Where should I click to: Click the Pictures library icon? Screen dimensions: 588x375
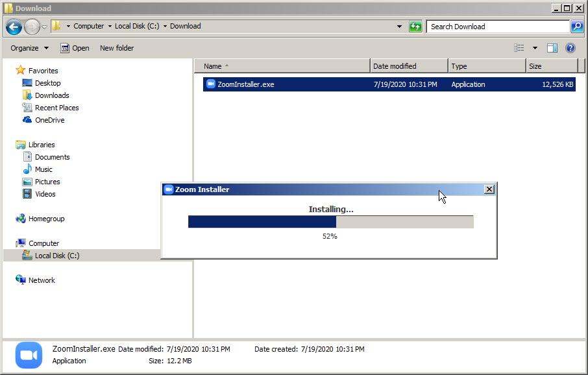click(27, 182)
